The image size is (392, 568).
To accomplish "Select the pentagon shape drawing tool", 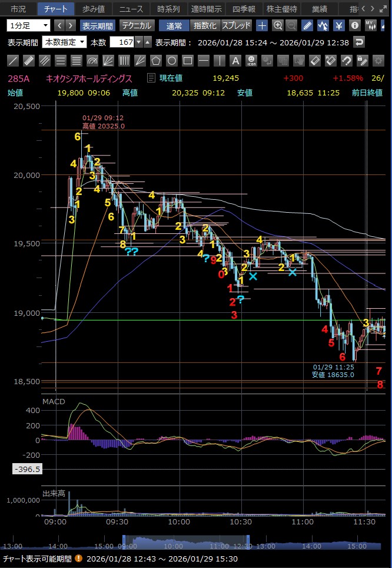I will tap(155, 61).
